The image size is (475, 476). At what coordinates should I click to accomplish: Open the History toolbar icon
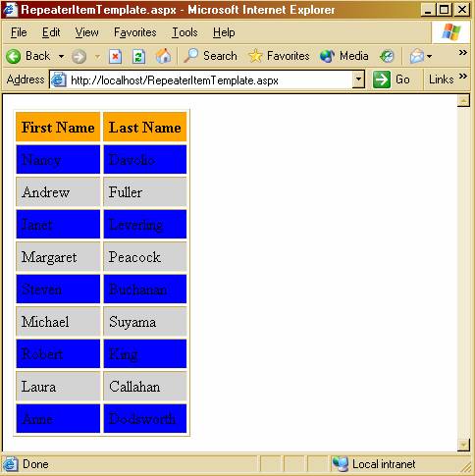(387, 56)
